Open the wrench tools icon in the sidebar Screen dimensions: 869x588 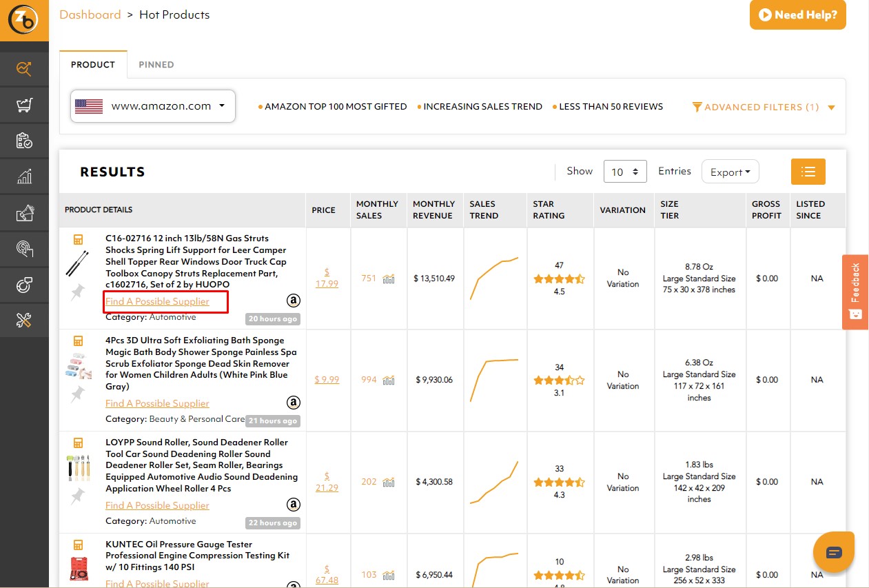(25, 320)
